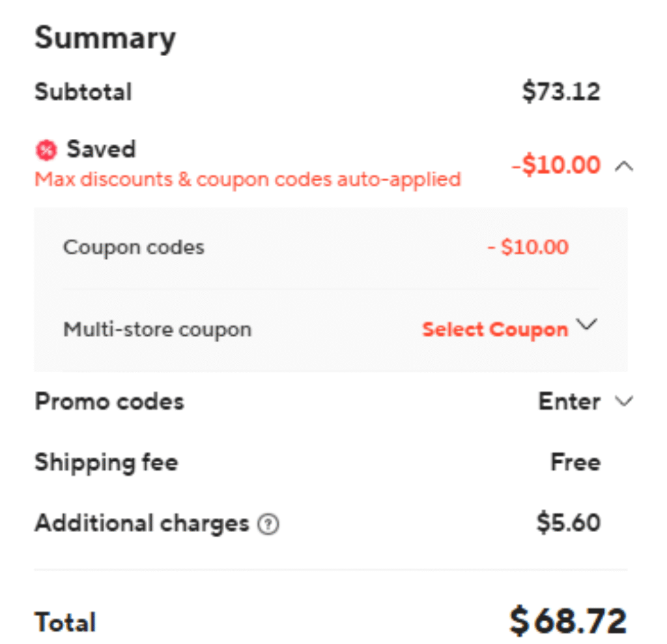Click the Coupon codes - $10.00 amount
Screen dimensions: 667x644
tap(528, 247)
